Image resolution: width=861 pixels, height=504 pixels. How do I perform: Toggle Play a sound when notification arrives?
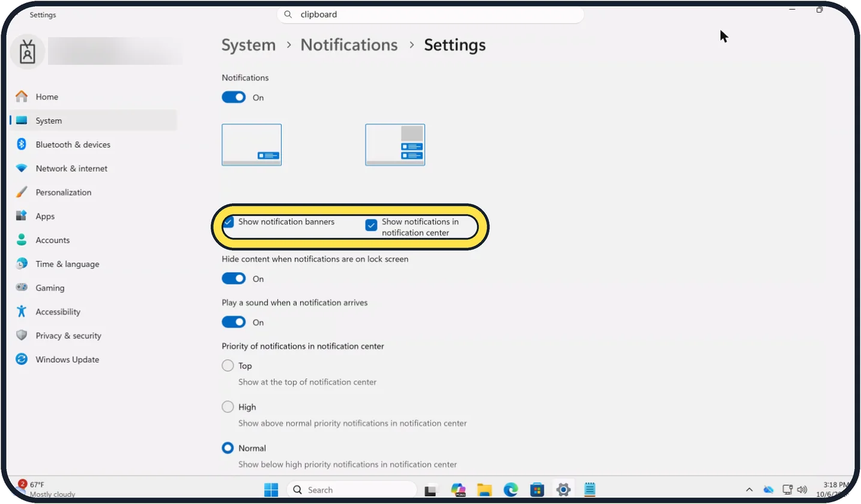coord(234,322)
